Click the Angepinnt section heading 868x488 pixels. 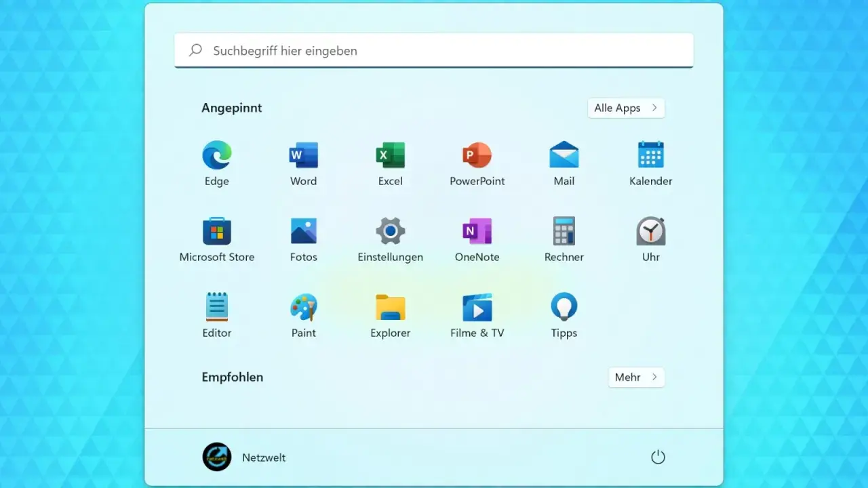point(232,108)
